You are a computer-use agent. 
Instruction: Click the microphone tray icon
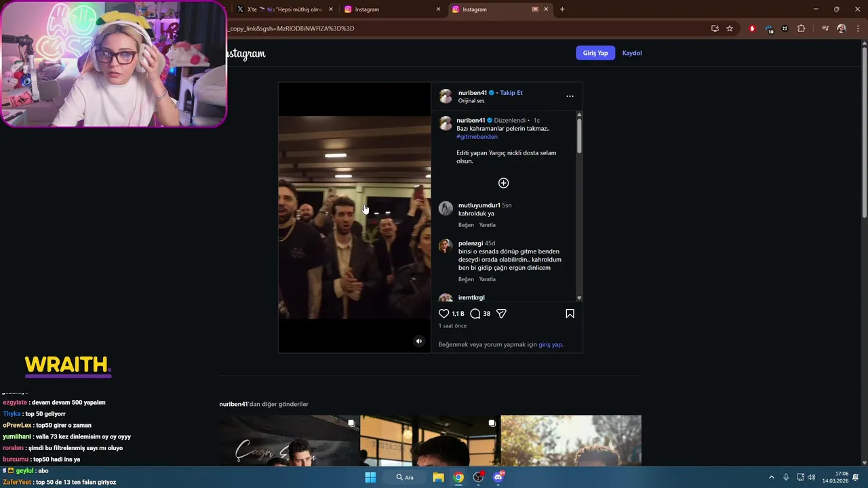(x=786, y=477)
